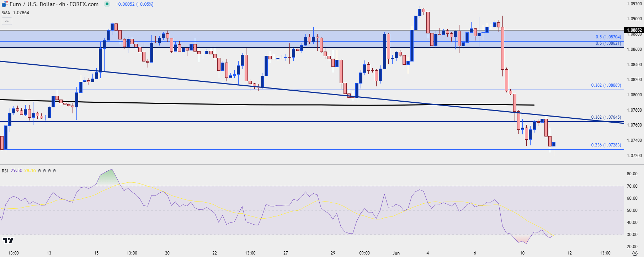644x257 pixels.
Task: Click the green market status dot
Action: point(107,4)
